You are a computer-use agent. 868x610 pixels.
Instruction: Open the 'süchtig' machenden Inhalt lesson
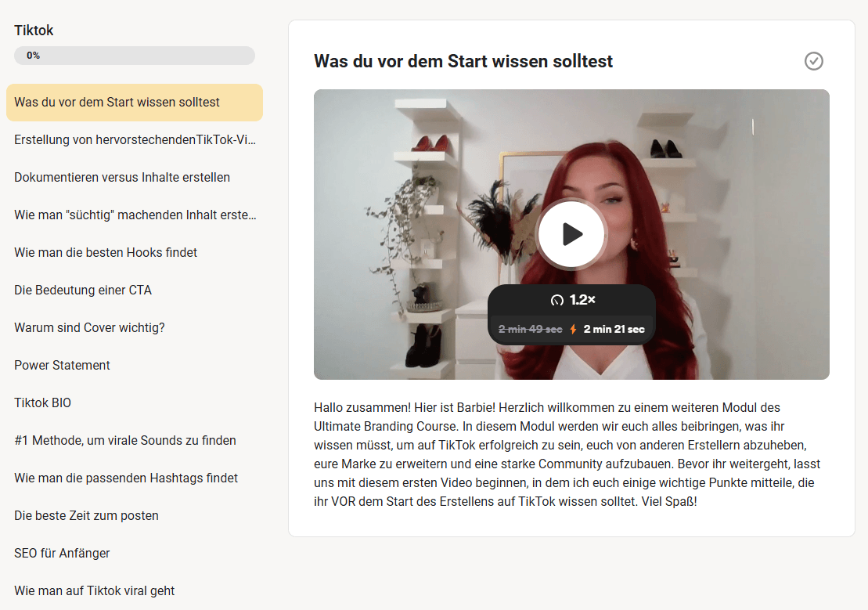tap(135, 215)
